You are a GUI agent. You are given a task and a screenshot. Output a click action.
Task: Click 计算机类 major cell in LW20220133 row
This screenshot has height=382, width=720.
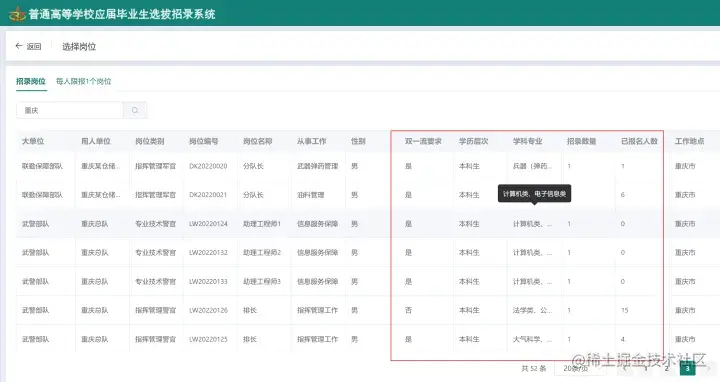tap(533, 281)
